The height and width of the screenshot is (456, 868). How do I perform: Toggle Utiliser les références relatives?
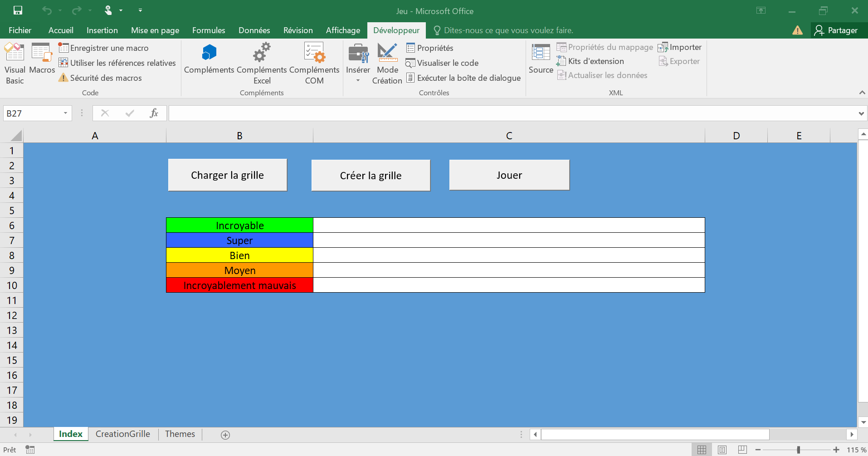[117, 63]
